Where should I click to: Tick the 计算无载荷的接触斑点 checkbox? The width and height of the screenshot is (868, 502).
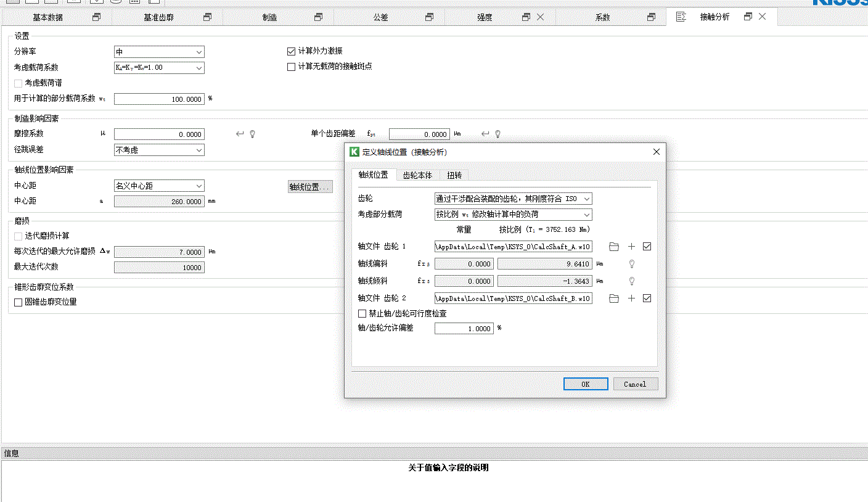click(292, 67)
